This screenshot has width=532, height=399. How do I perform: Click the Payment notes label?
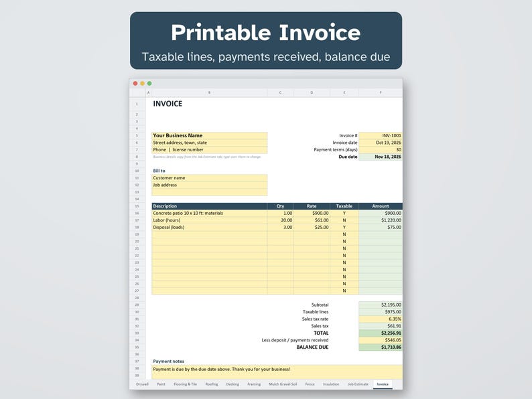point(168,362)
